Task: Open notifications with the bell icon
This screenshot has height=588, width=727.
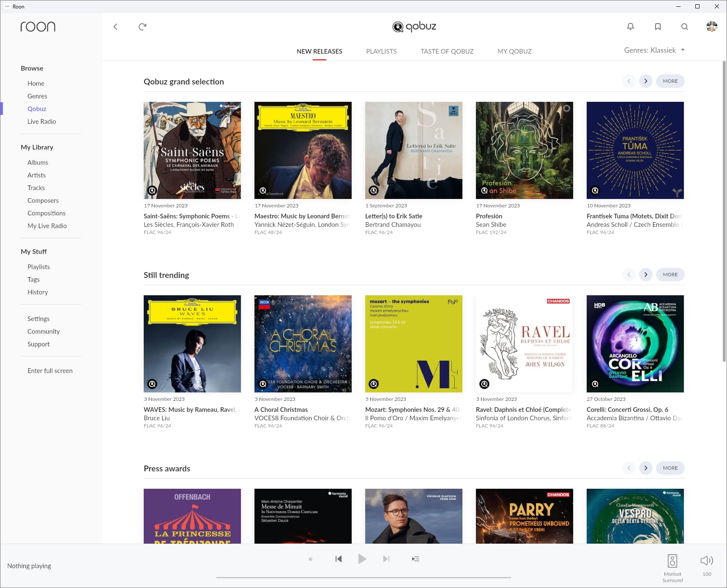Action: pyautogui.click(x=630, y=26)
